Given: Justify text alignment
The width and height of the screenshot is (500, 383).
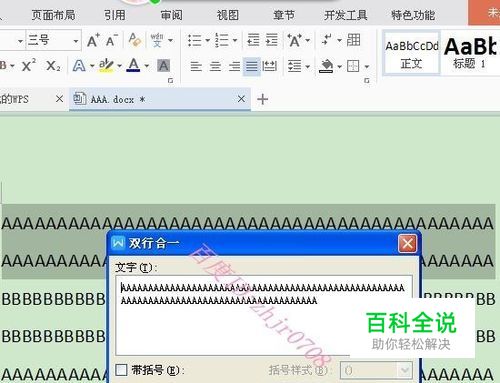Looking at the screenshot, I should click(252, 66).
